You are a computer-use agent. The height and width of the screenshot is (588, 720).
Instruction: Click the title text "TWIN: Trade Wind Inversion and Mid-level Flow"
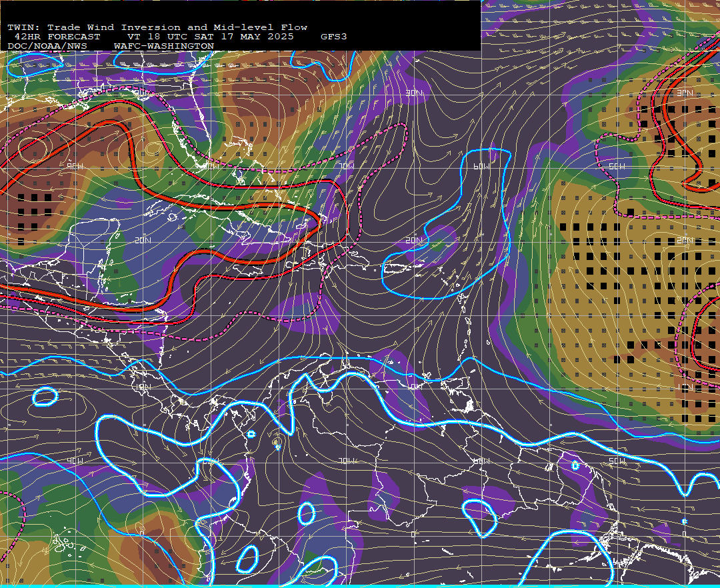(157, 27)
